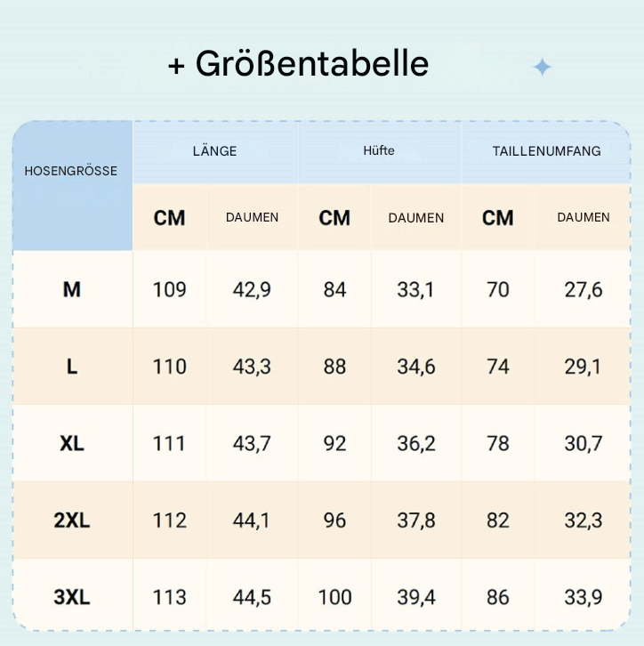The image size is (644, 646).
Task: Select the 2XL size row label
Action: tap(72, 521)
